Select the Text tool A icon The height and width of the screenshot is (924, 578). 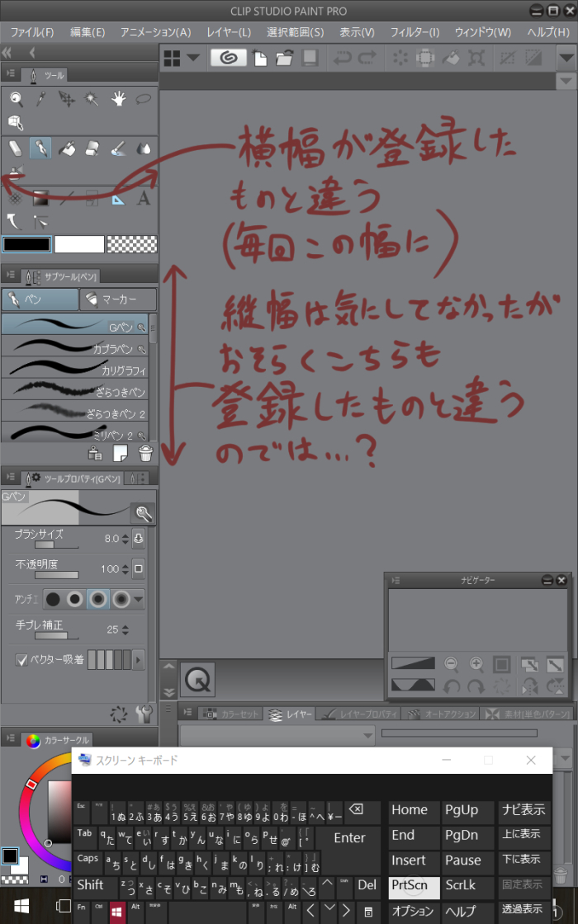[x=144, y=199]
